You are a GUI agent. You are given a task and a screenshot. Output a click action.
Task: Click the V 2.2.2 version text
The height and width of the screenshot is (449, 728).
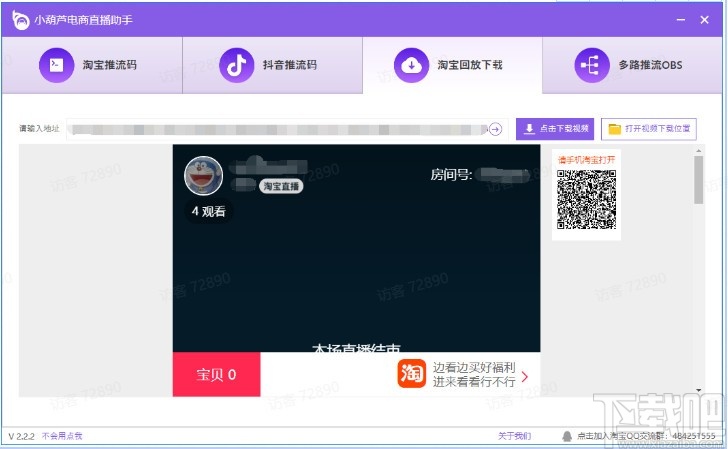[x=21, y=436]
